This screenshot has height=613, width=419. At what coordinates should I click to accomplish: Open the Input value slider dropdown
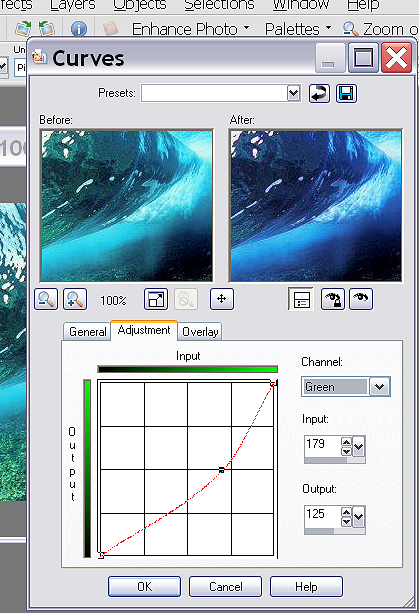coord(358,446)
